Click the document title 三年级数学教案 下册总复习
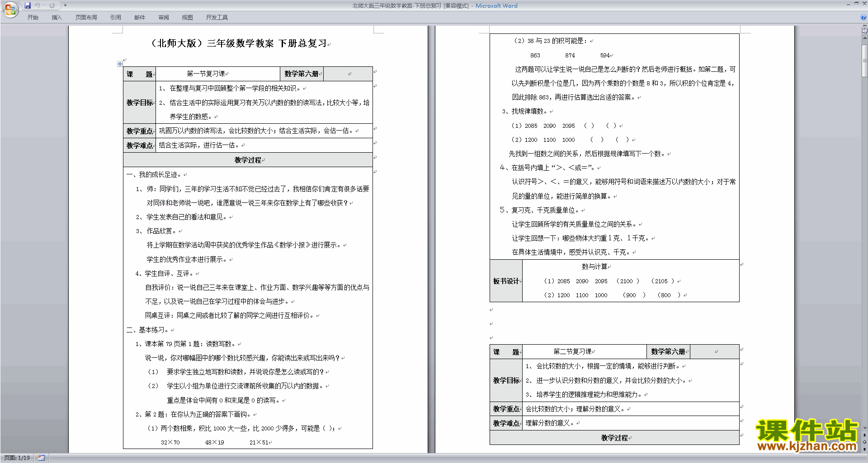The width and height of the screenshot is (868, 463). click(x=267, y=43)
